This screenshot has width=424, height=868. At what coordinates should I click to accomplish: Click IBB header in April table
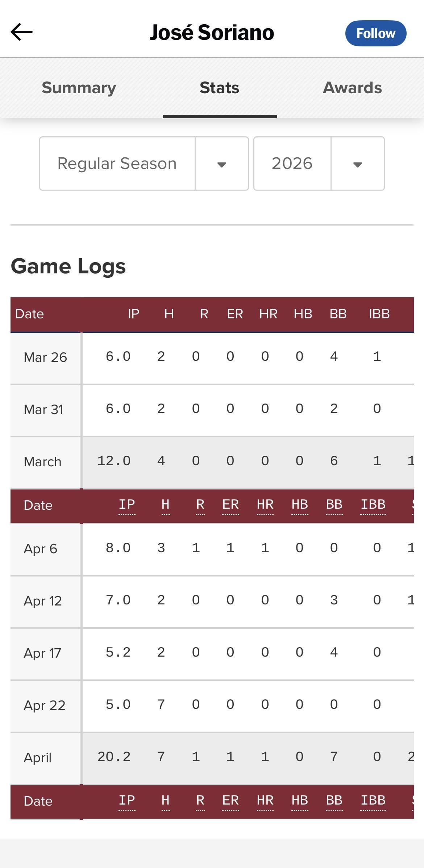[373, 505]
